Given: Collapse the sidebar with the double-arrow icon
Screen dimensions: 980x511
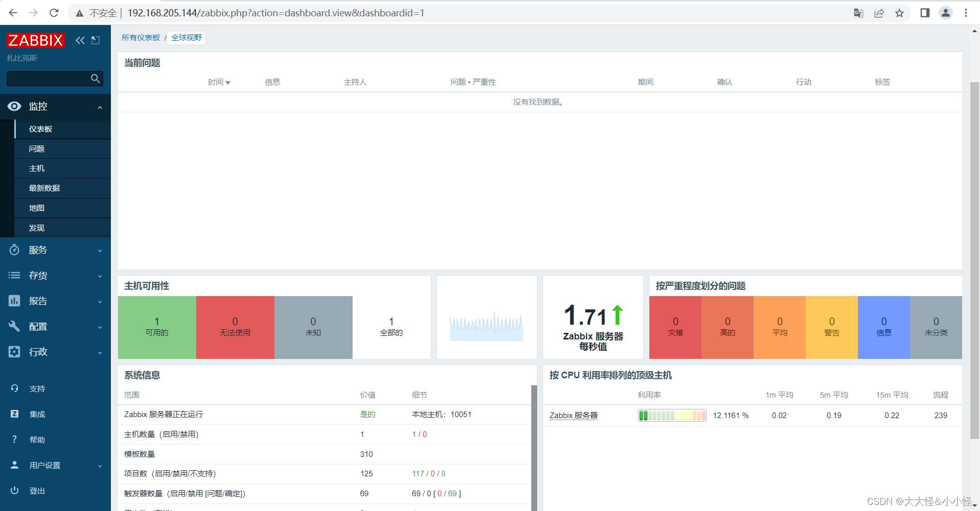Looking at the screenshot, I should pos(80,40).
